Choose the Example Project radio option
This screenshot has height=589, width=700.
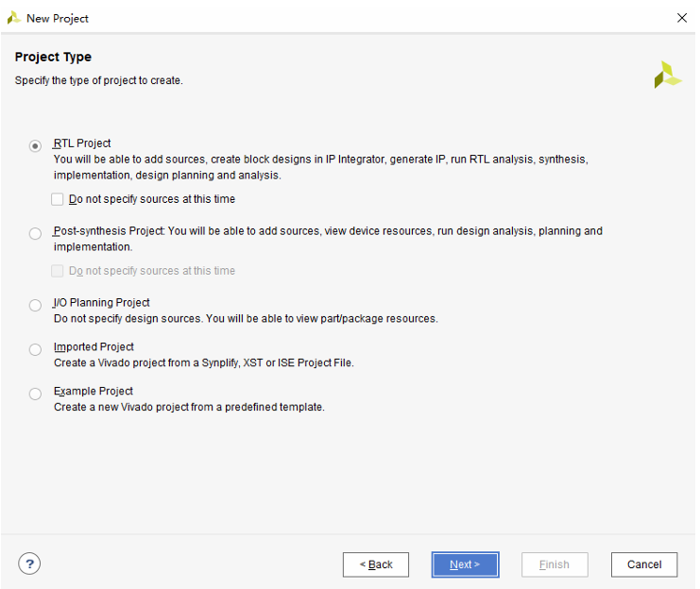pos(35,394)
